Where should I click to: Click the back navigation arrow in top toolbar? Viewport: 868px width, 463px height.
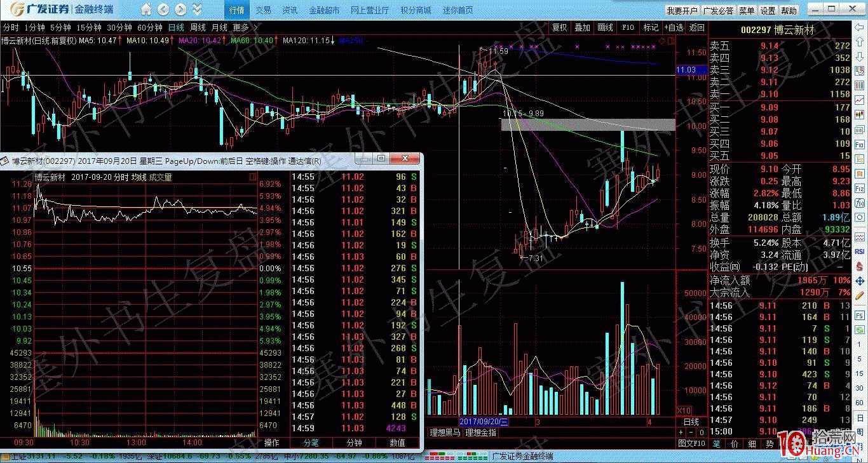[163, 10]
